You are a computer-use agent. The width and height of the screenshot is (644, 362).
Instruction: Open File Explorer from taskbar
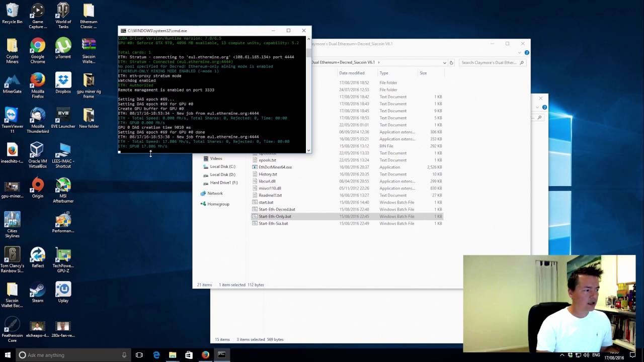(x=173, y=355)
